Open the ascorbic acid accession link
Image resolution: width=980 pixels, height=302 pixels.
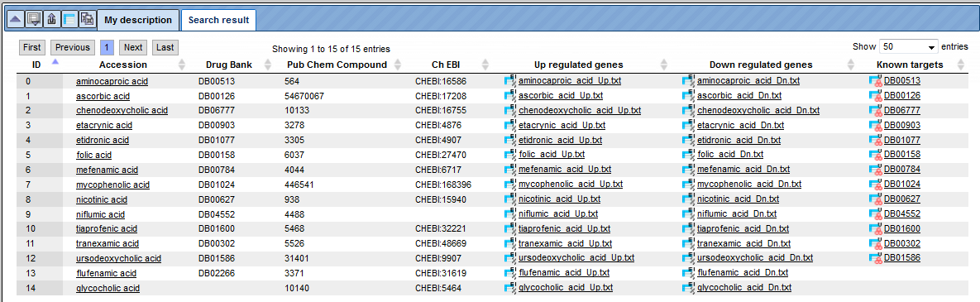point(103,96)
